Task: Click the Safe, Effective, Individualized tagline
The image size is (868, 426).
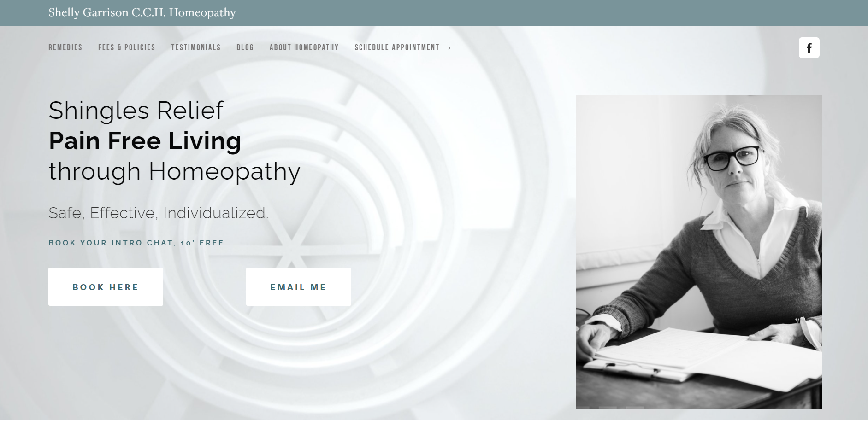Action: 159,213
